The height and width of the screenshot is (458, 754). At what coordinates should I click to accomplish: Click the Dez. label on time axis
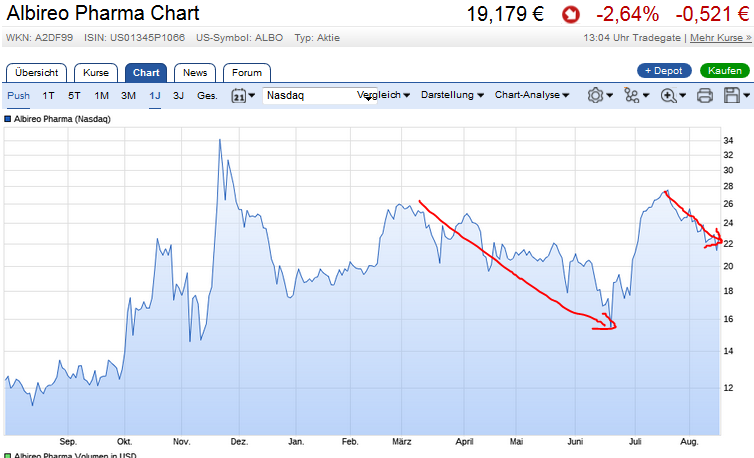click(x=239, y=442)
